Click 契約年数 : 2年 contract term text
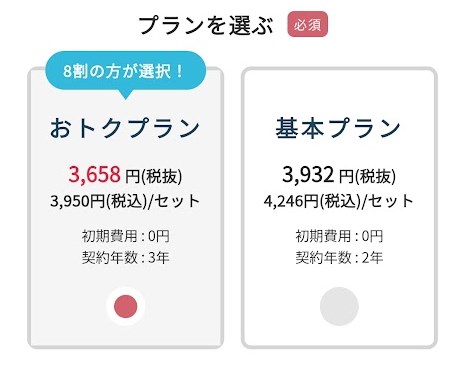 pos(339,257)
